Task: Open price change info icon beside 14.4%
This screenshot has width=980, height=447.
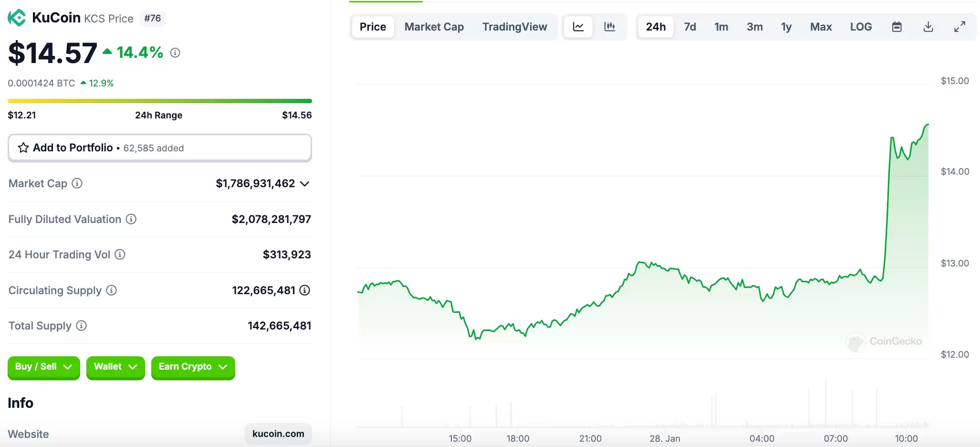Action: pos(175,53)
